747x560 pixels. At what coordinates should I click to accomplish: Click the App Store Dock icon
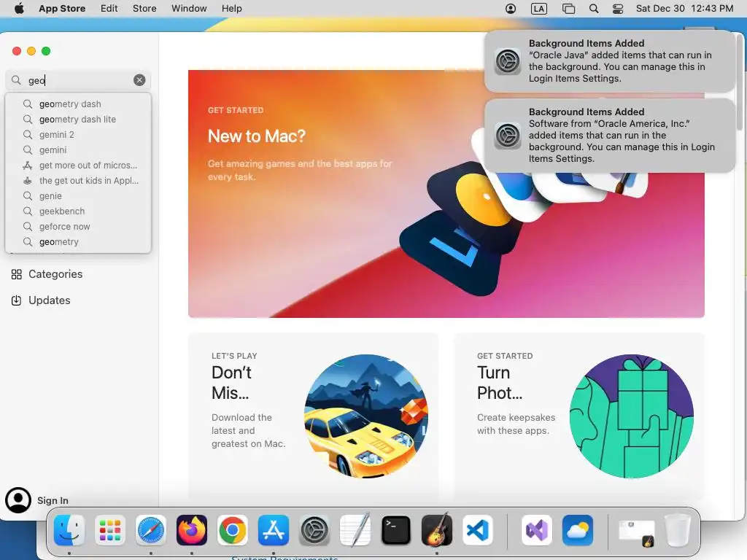274,530
